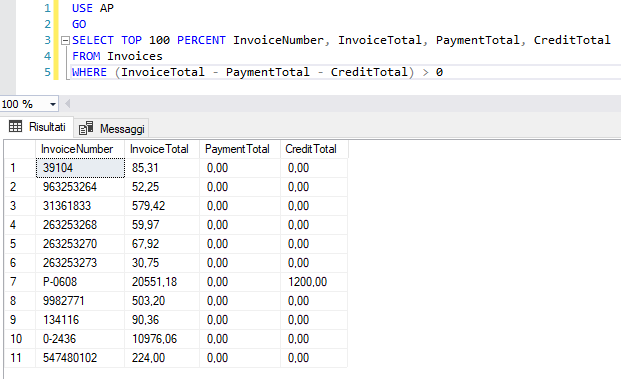Image resolution: width=621 pixels, height=379 pixels.
Task: Select the cell with invoice number 39104
Action: tap(80, 168)
